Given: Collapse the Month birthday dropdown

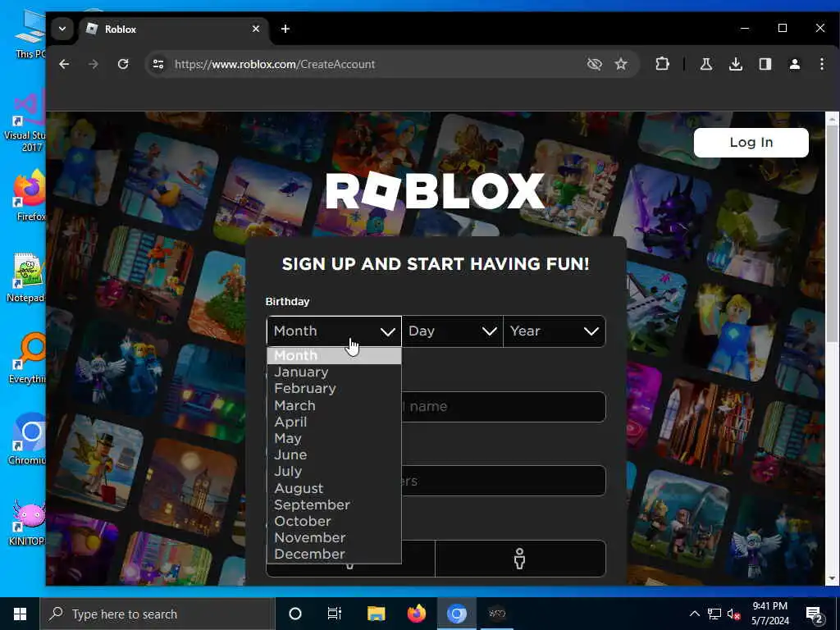Looking at the screenshot, I should pos(334,331).
